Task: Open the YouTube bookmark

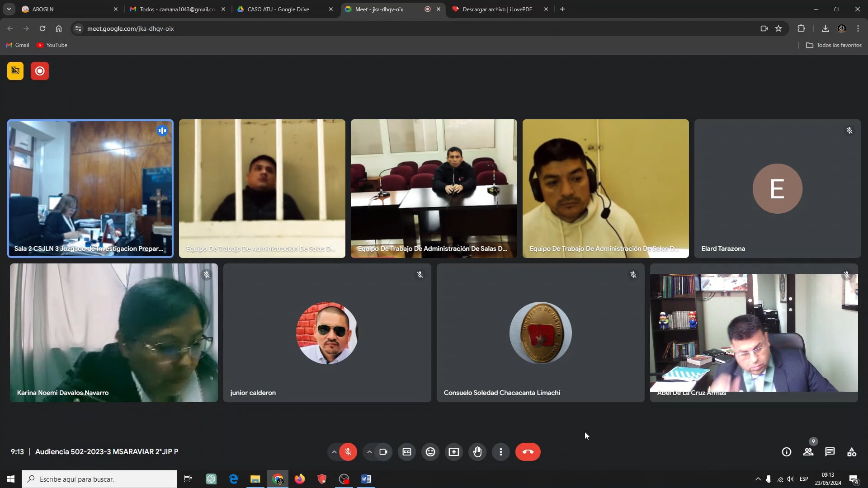Action: pos(52,45)
